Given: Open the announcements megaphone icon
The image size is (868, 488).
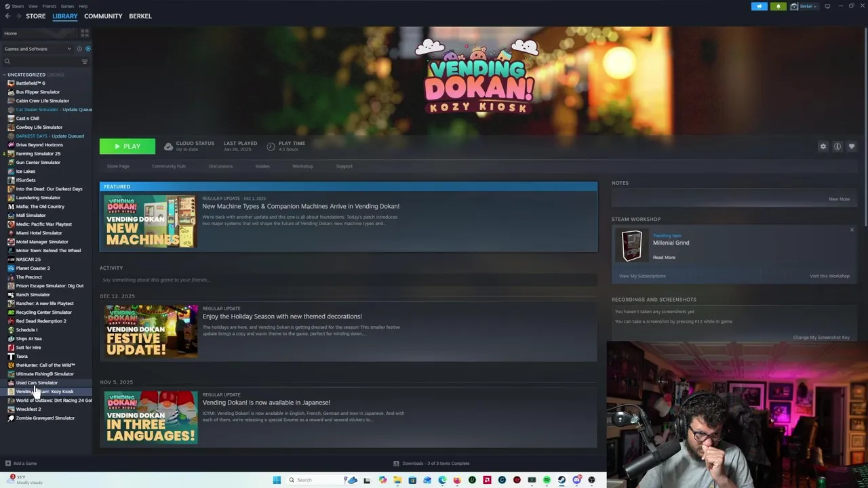Looking at the screenshot, I should 759,6.
